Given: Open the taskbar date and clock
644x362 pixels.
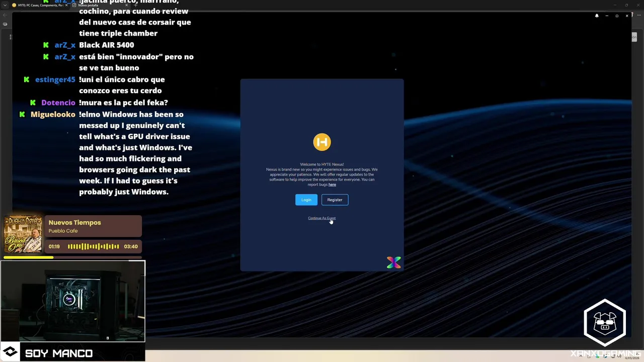Looking at the screenshot, I should (x=632, y=356).
